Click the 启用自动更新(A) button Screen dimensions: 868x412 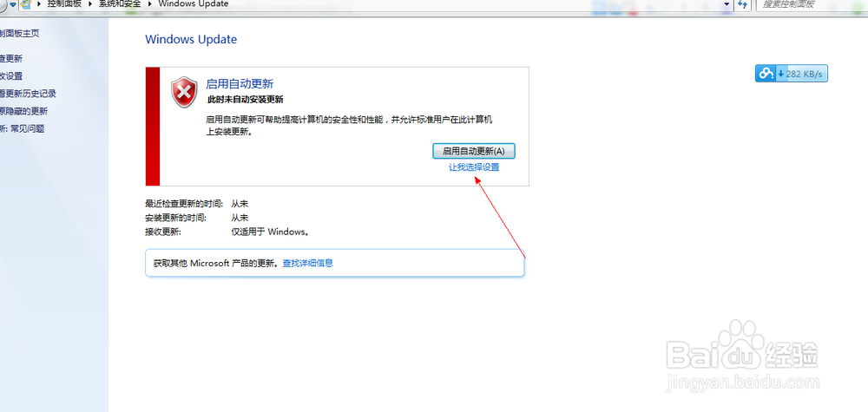474,151
